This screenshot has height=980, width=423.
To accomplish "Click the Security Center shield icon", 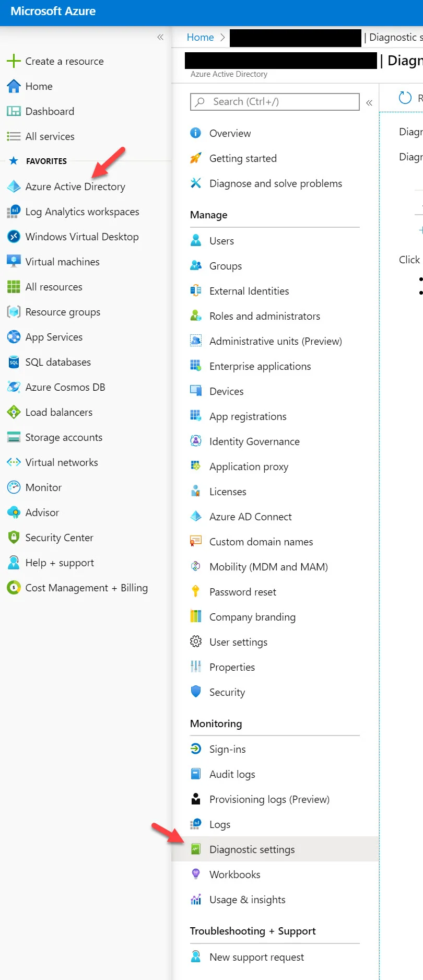I will 14,538.
